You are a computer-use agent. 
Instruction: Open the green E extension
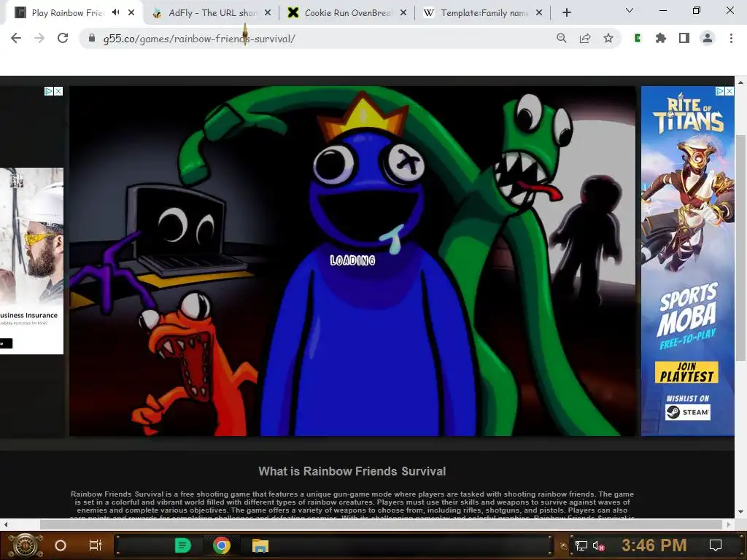[x=638, y=38]
